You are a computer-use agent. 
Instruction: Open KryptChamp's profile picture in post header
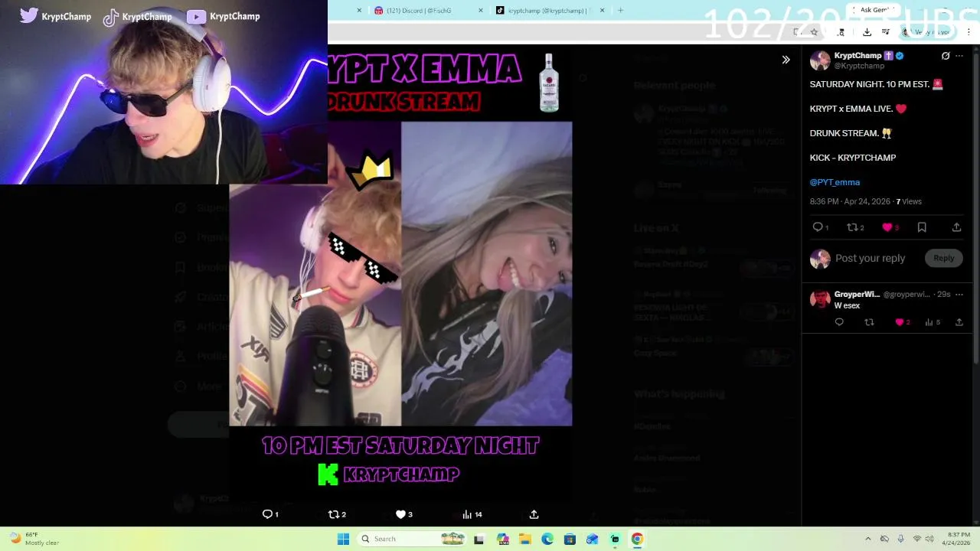(x=820, y=60)
